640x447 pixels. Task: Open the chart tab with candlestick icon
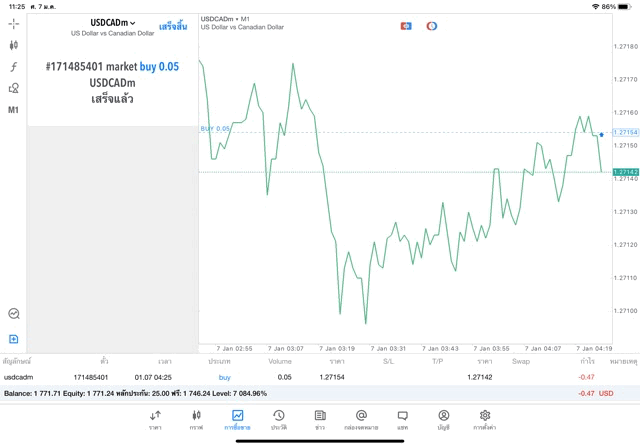(x=196, y=420)
